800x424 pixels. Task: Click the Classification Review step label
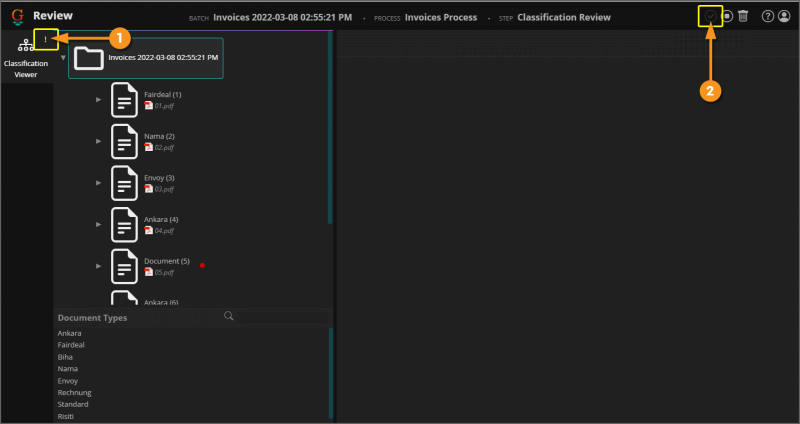pos(564,17)
